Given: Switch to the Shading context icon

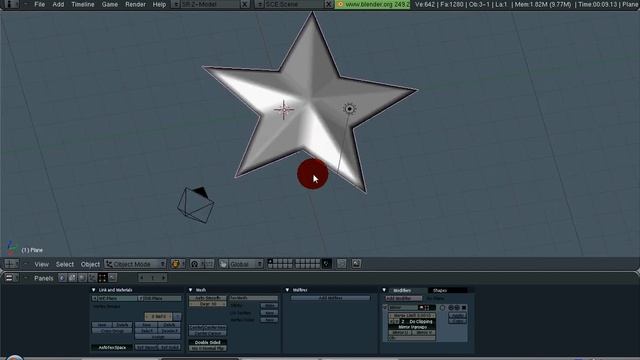Looking at the screenshot, I should [x=82, y=278].
